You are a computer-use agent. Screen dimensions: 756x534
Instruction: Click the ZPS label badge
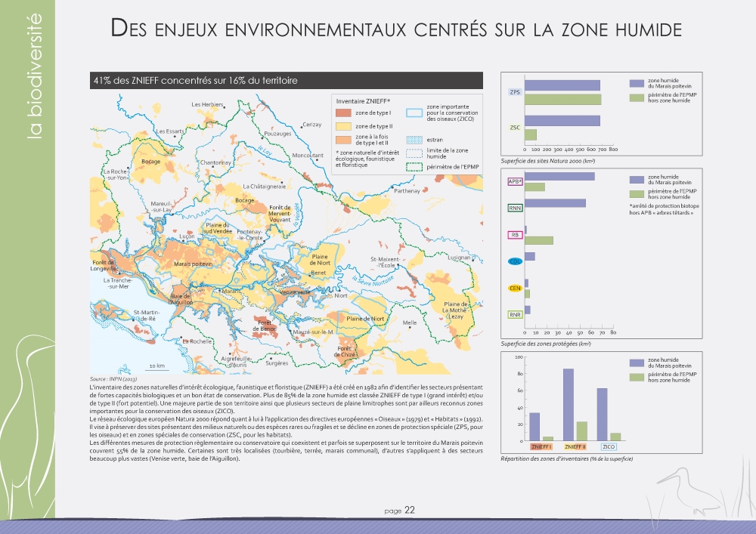[514, 91]
